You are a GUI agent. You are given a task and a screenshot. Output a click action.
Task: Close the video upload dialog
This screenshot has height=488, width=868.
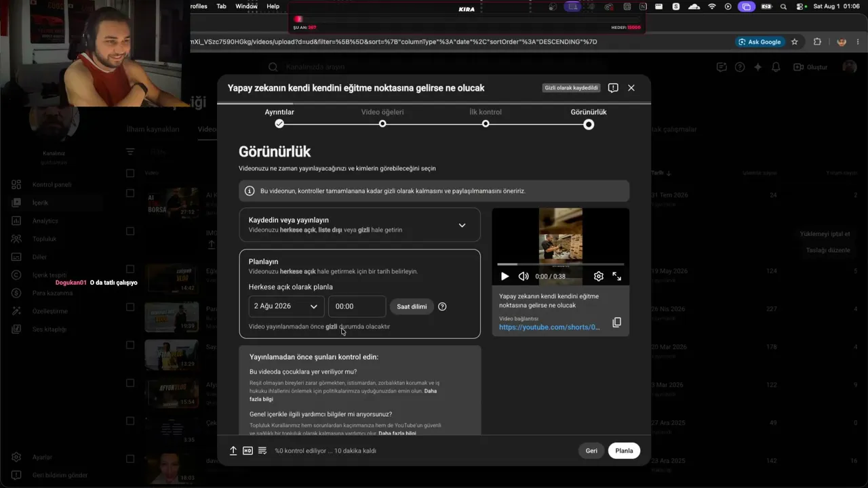coord(631,88)
